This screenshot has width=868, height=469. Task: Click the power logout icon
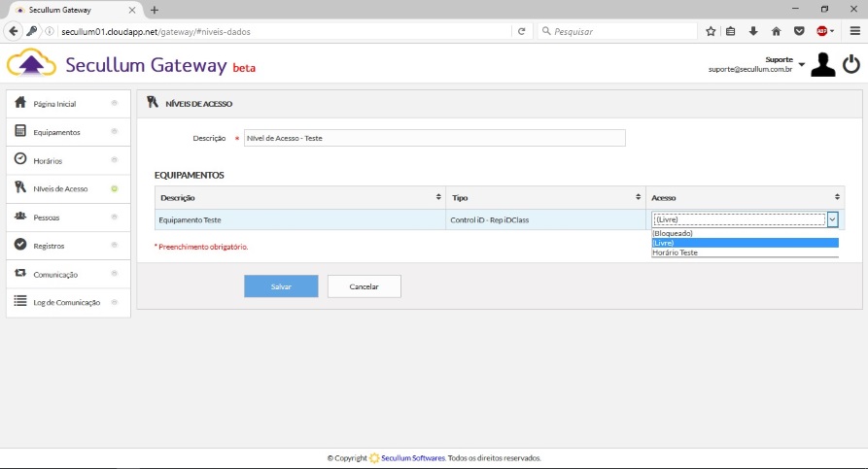[851, 64]
